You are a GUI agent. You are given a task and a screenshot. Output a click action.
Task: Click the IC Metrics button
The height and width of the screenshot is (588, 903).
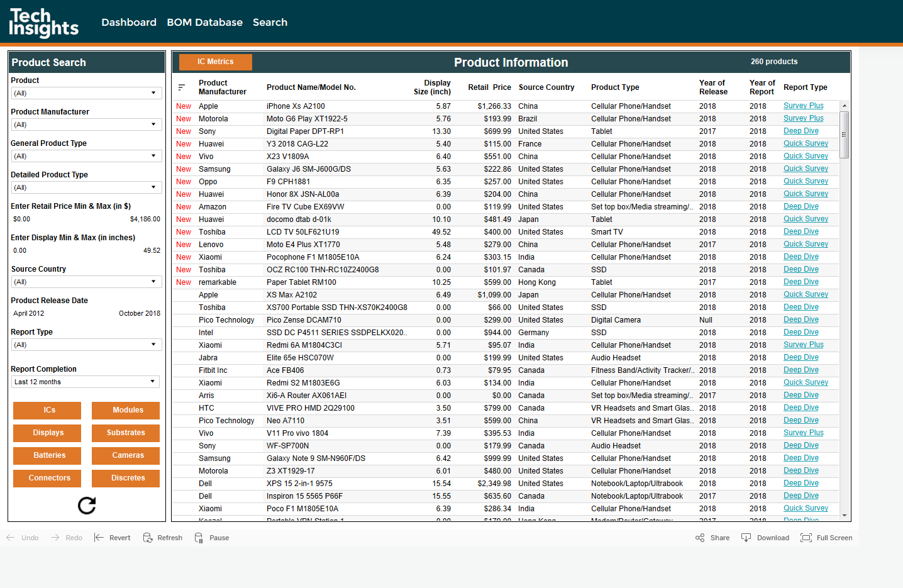pyautogui.click(x=215, y=62)
